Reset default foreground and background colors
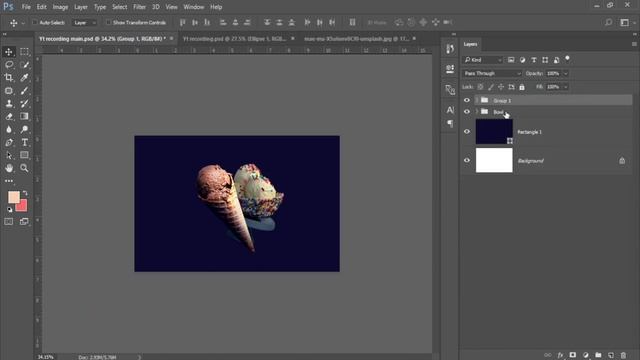Viewport: 640px width, 360px height. pyautogui.click(x=9, y=209)
